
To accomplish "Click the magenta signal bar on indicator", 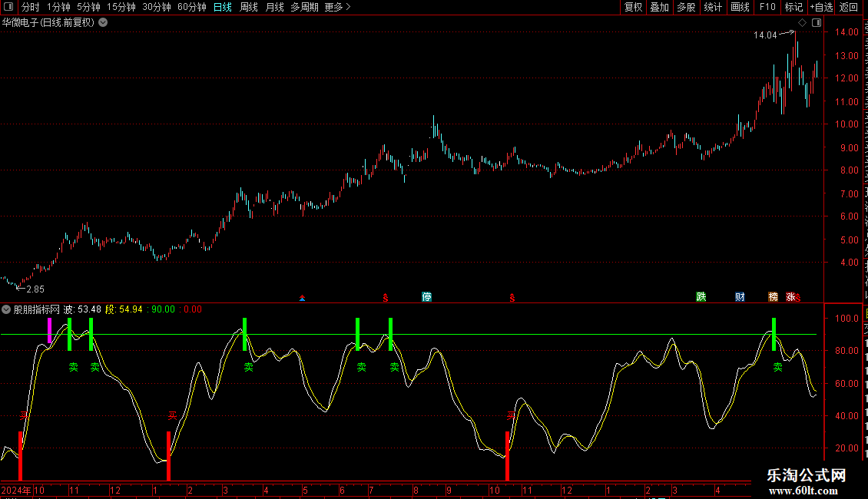I will click(50, 330).
